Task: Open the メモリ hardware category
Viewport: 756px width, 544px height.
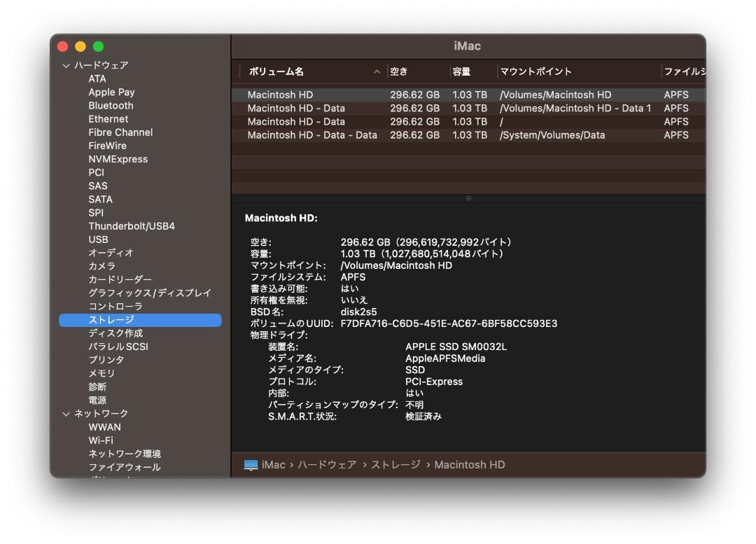Action: point(103,373)
